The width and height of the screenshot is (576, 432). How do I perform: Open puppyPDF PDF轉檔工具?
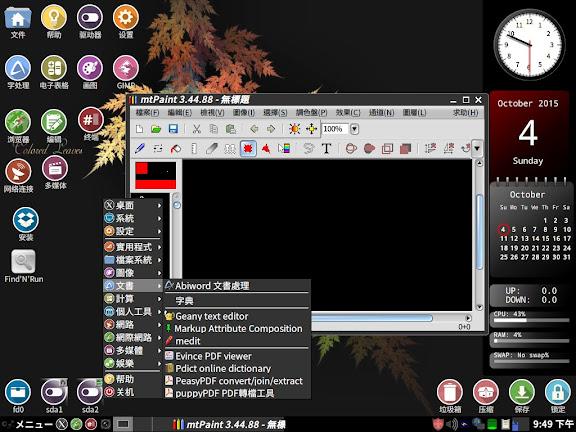pyautogui.click(x=237, y=393)
